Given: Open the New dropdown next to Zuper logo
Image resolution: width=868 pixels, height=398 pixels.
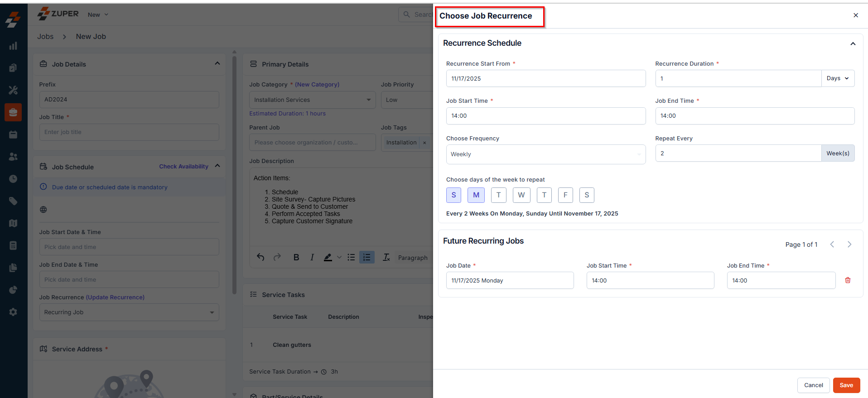Looking at the screenshot, I should coord(98,14).
